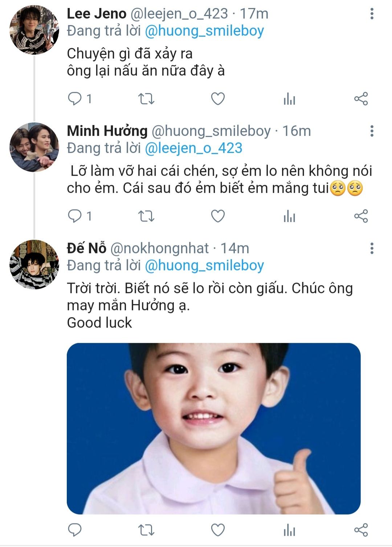Open more options for Minh Hưởng's tweet
The width and height of the screenshot is (392, 547).
coord(372,131)
